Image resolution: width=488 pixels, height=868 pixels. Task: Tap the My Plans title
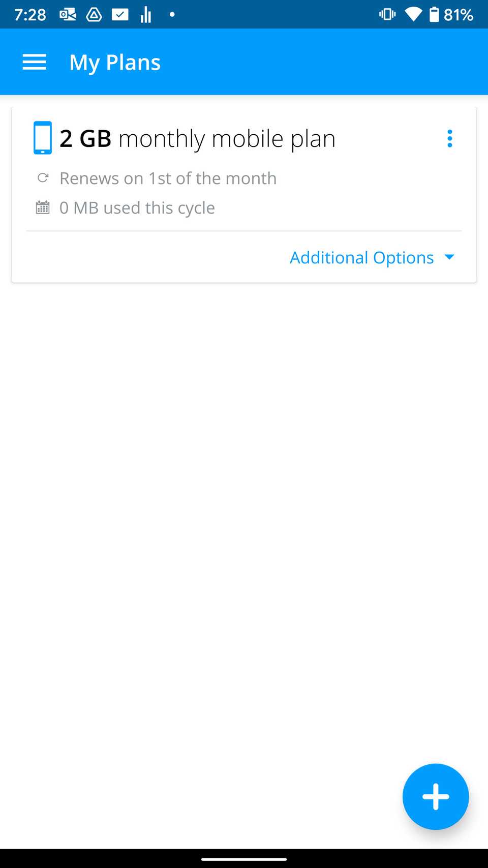point(115,62)
